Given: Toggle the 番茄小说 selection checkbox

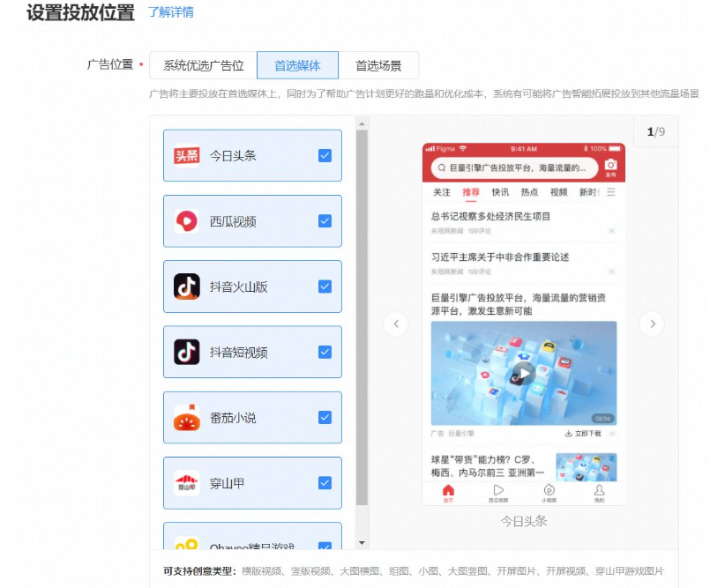Looking at the screenshot, I should point(325,417).
